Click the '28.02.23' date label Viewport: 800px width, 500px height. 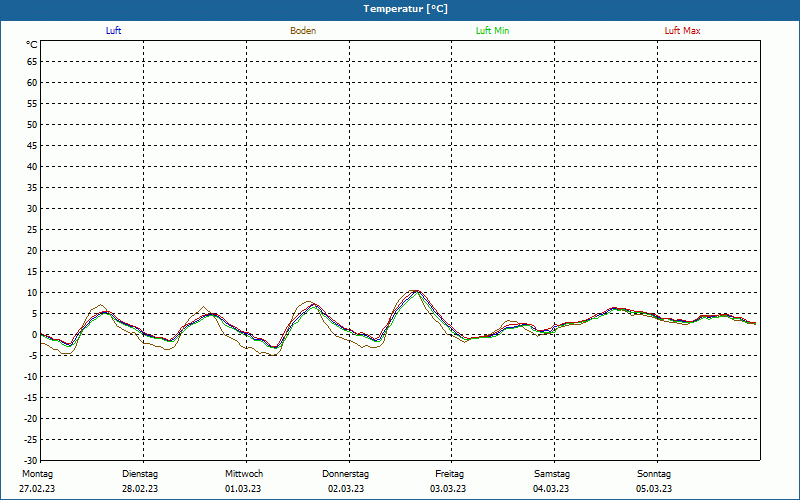point(140,489)
